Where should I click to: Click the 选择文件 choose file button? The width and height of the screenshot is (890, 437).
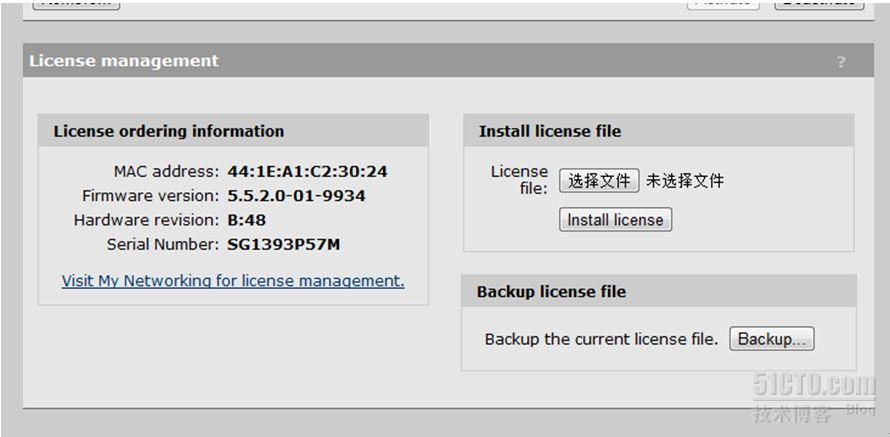599,181
